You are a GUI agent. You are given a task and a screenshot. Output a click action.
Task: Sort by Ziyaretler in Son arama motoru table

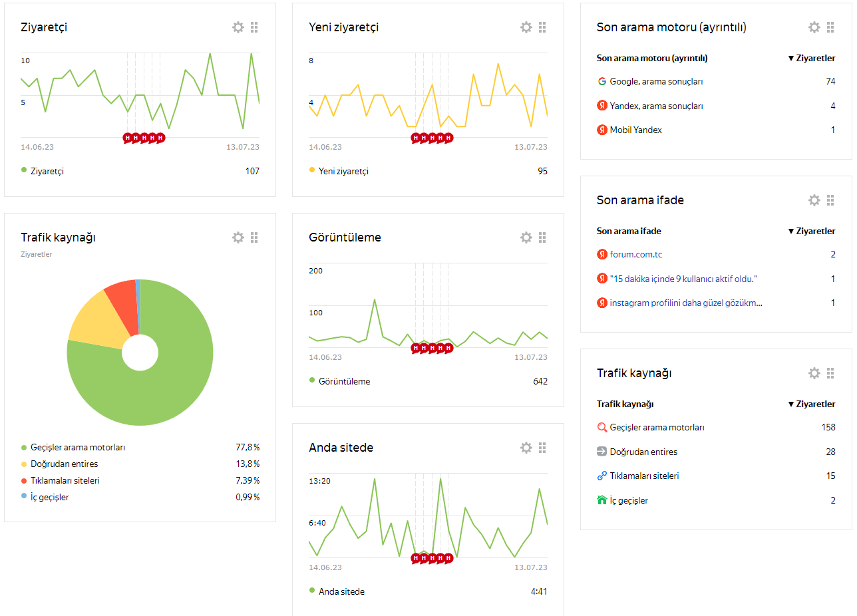point(811,58)
